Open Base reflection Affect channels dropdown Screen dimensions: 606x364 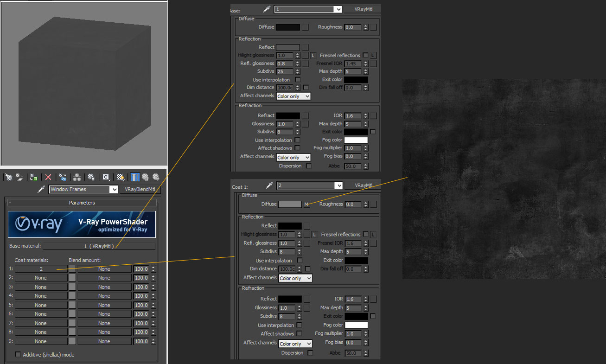[293, 96]
